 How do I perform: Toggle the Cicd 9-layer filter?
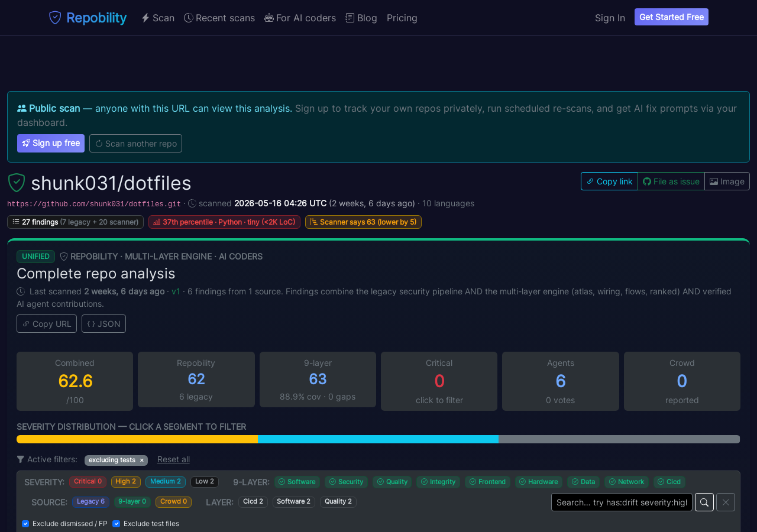(x=669, y=482)
